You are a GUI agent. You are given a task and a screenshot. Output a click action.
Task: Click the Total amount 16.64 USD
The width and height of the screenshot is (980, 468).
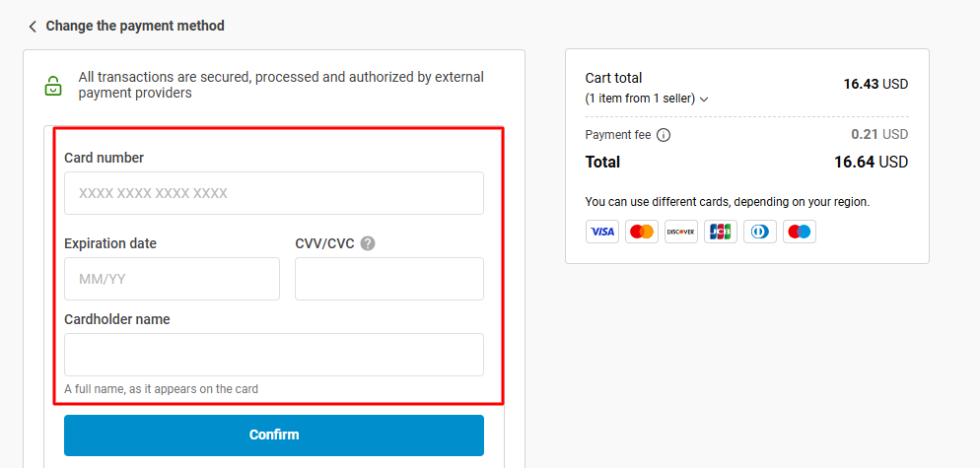(x=871, y=163)
